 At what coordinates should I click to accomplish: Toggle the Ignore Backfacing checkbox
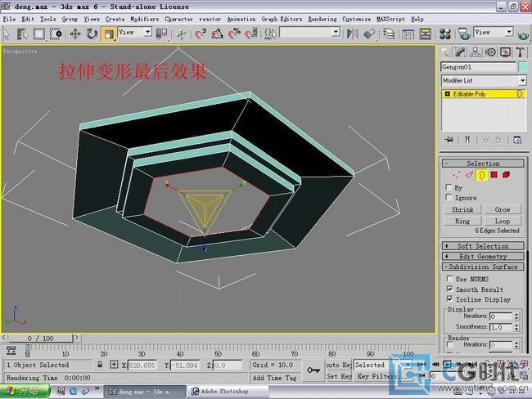pos(449,197)
